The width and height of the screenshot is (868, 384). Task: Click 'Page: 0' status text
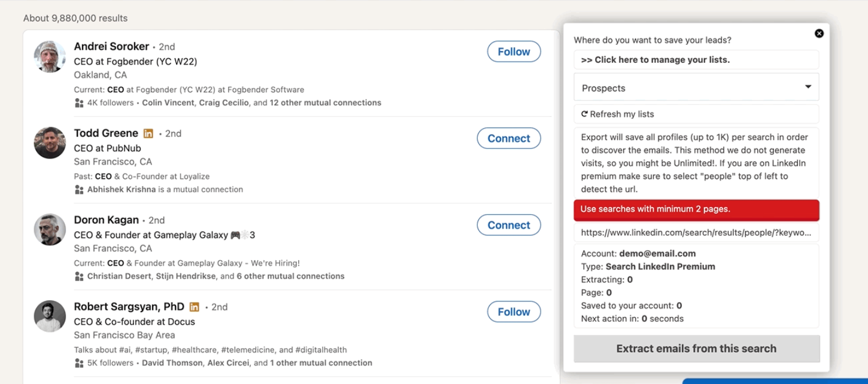point(596,293)
